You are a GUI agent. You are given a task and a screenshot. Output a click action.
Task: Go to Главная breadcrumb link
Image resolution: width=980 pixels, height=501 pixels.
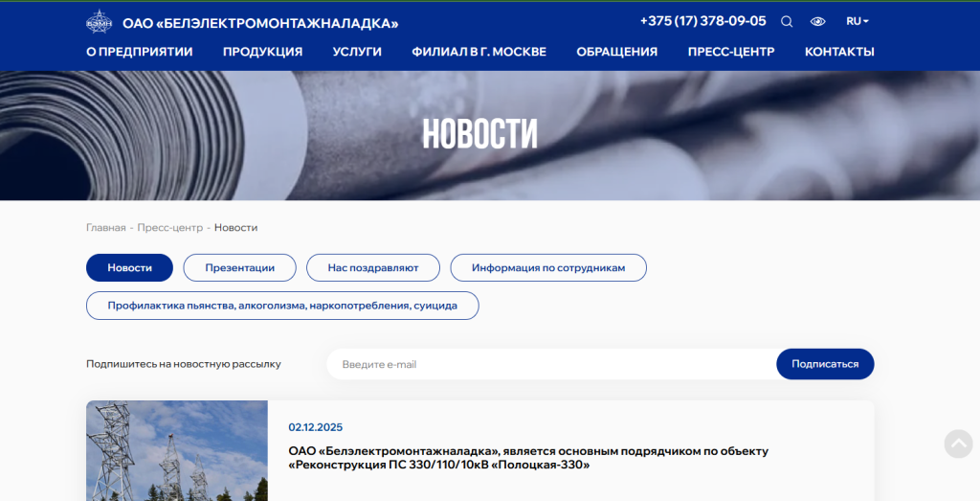105,228
